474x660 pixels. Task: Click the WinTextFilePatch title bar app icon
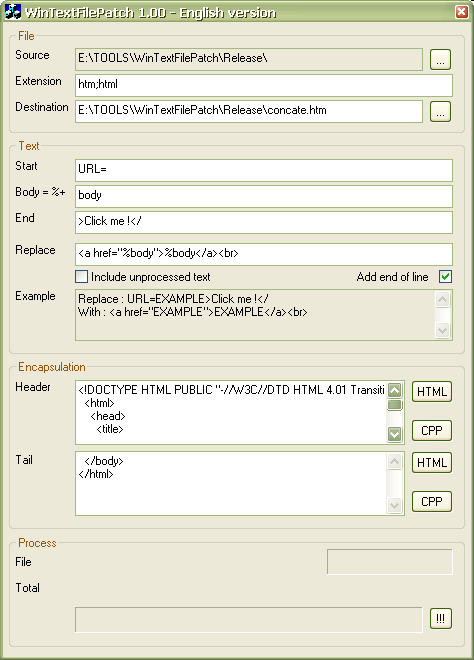pyautogui.click(x=13, y=12)
